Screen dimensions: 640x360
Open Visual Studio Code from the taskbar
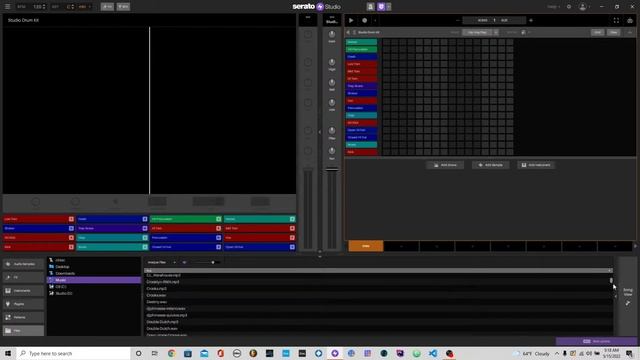point(433,353)
